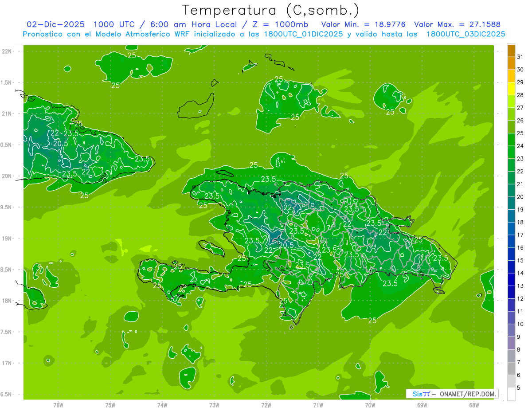Image resolution: width=532 pixels, height=411 pixels.
Task: Click the '18N' latitude axis label
Action: click(7, 301)
